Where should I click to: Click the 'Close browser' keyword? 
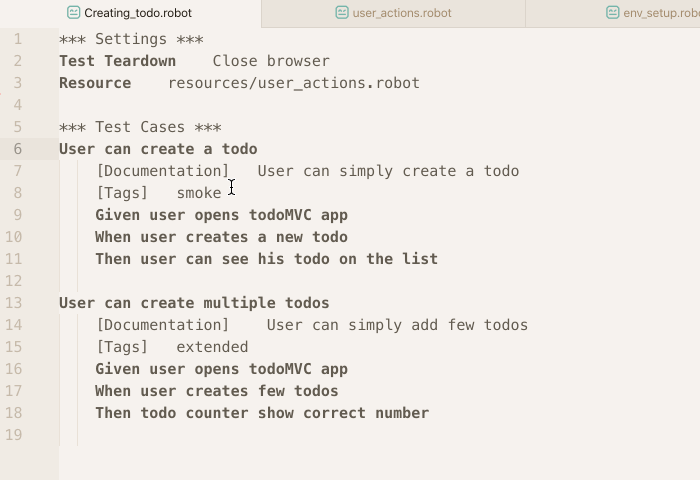(271, 61)
